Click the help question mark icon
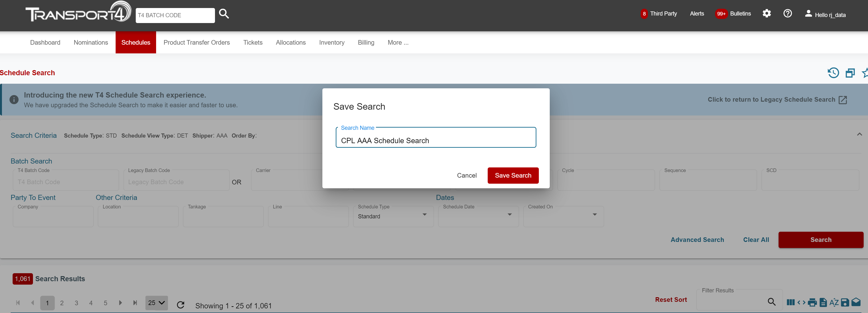Image resolution: width=868 pixels, height=313 pixels. click(x=788, y=14)
